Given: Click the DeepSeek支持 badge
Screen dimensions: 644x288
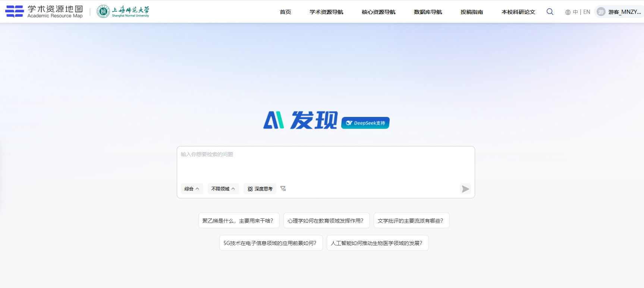Looking at the screenshot, I should [x=365, y=123].
